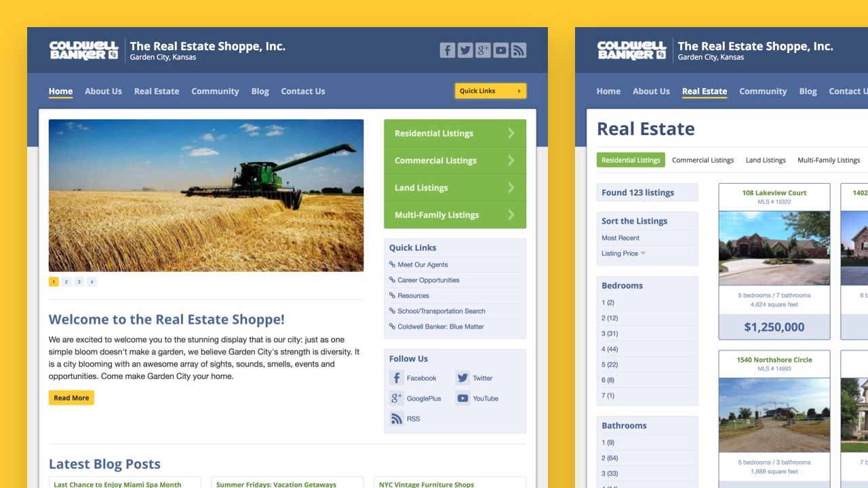
Task: Switch sorting to Most Recent
Action: pos(620,238)
